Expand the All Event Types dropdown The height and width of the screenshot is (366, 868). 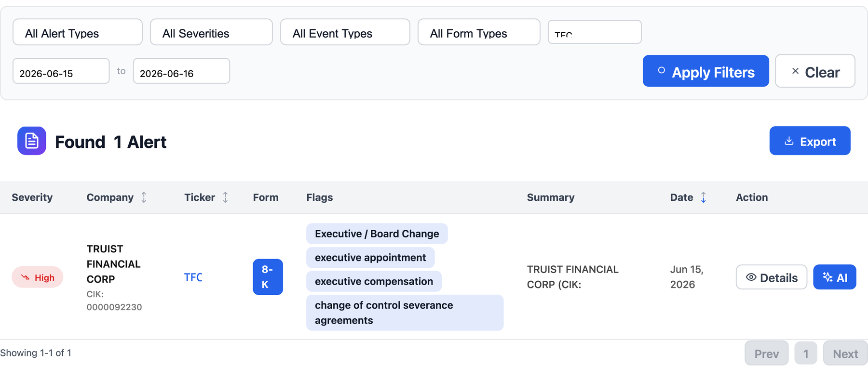coord(345,32)
